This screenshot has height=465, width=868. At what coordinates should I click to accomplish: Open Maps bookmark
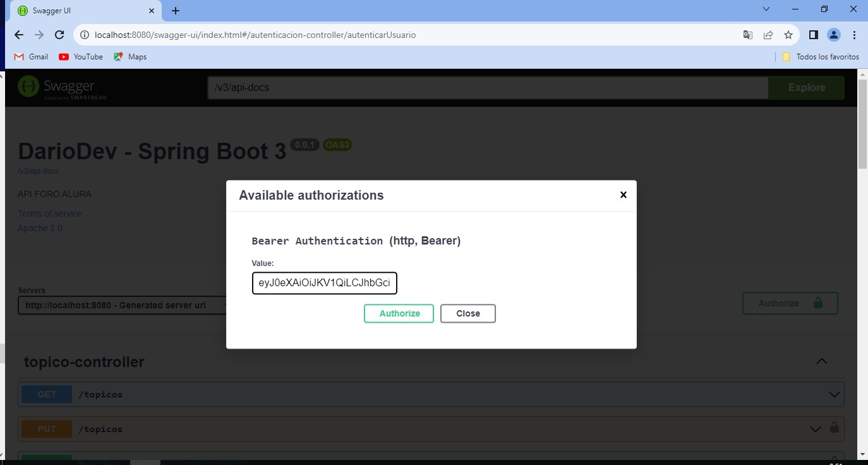point(130,57)
